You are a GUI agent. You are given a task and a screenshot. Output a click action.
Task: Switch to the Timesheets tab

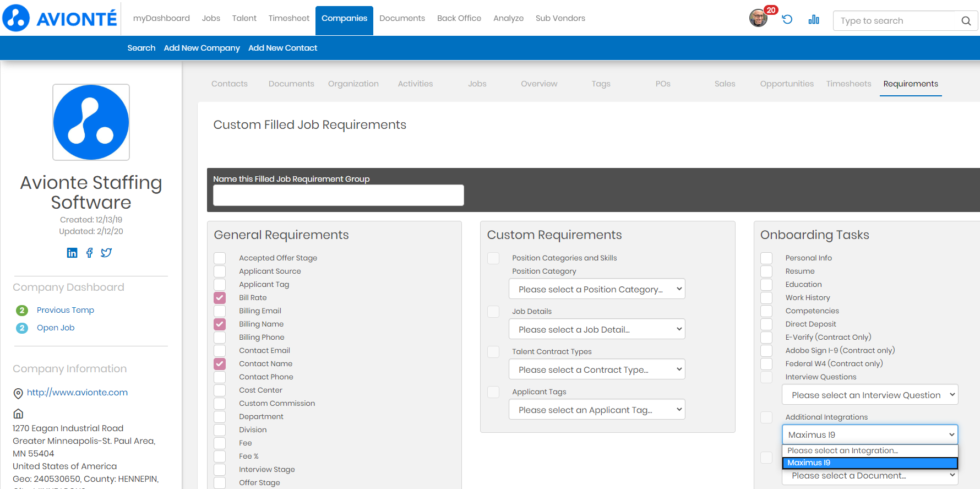848,84
